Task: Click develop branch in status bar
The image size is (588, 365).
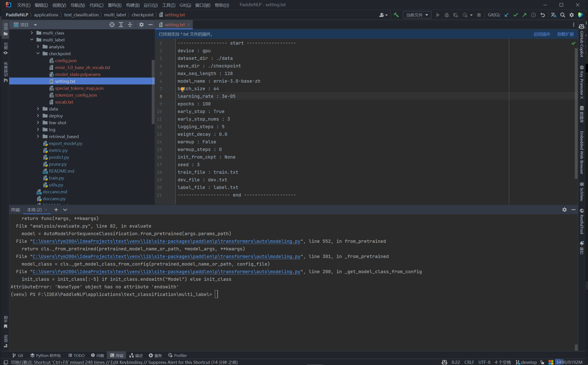Action: tap(526, 362)
